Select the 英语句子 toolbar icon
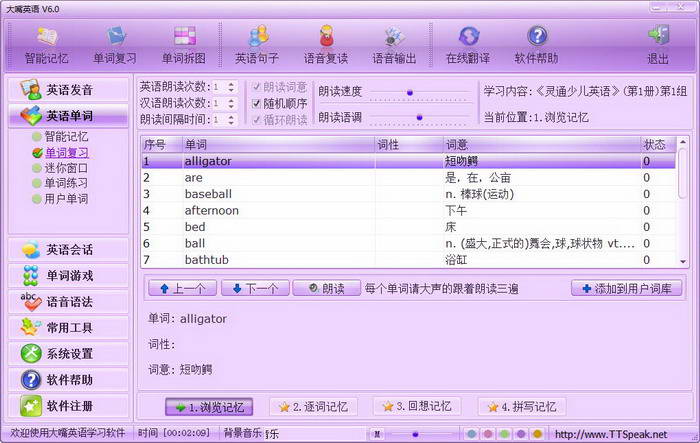Viewport: 700px width, 443px height. (257, 45)
